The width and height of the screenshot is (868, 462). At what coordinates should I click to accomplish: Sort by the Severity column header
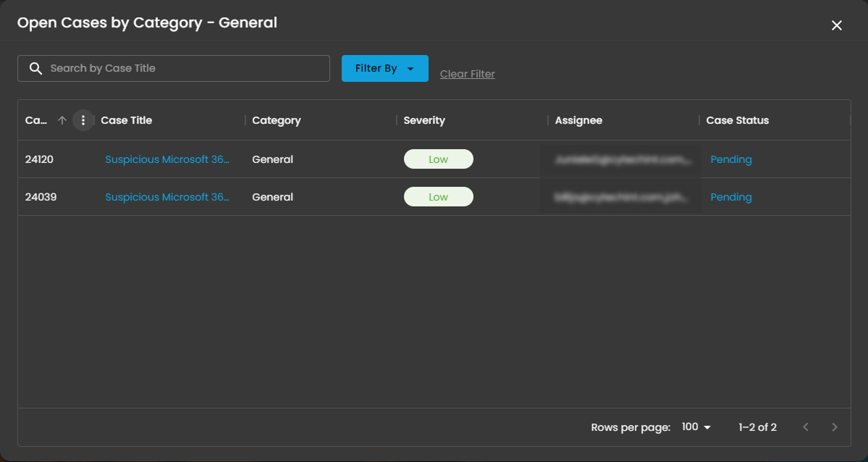[424, 120]
